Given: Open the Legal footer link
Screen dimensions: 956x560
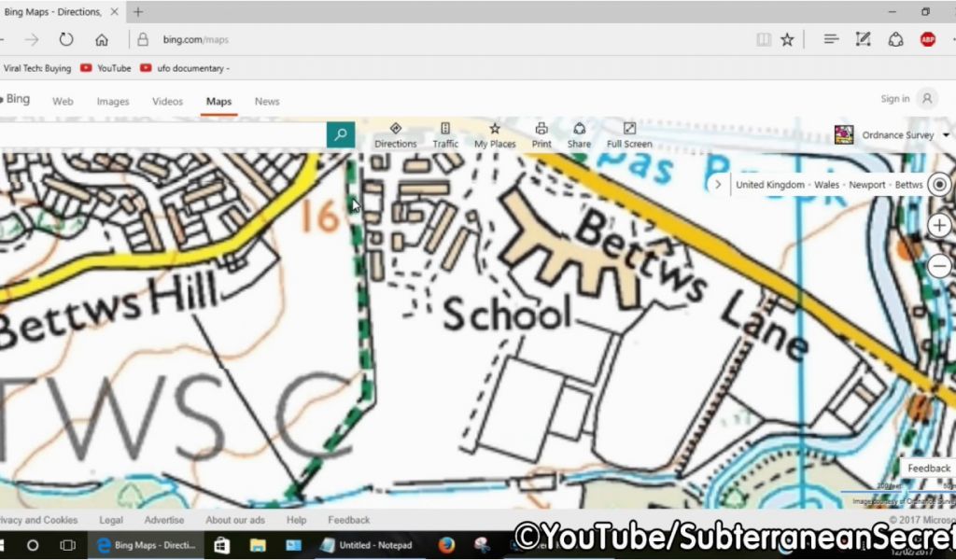Looking at the screenshot, I should click(x=111, y=521).
